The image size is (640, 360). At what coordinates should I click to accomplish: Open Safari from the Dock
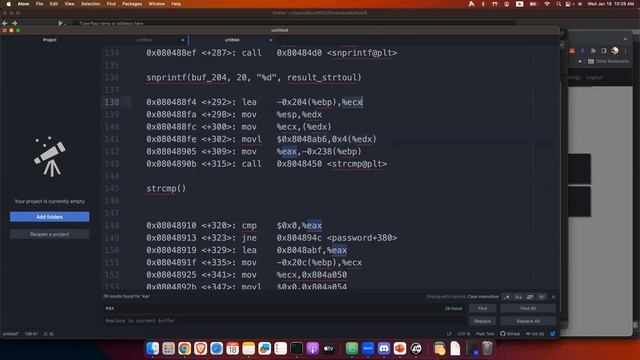click(216, 349)
